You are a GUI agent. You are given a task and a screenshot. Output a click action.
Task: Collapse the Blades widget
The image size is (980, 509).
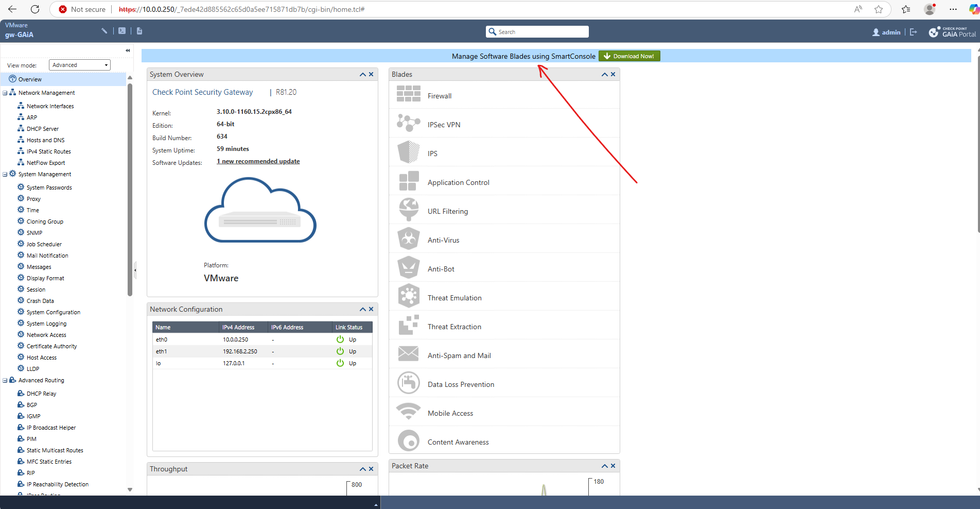click(x=605, y=75)
